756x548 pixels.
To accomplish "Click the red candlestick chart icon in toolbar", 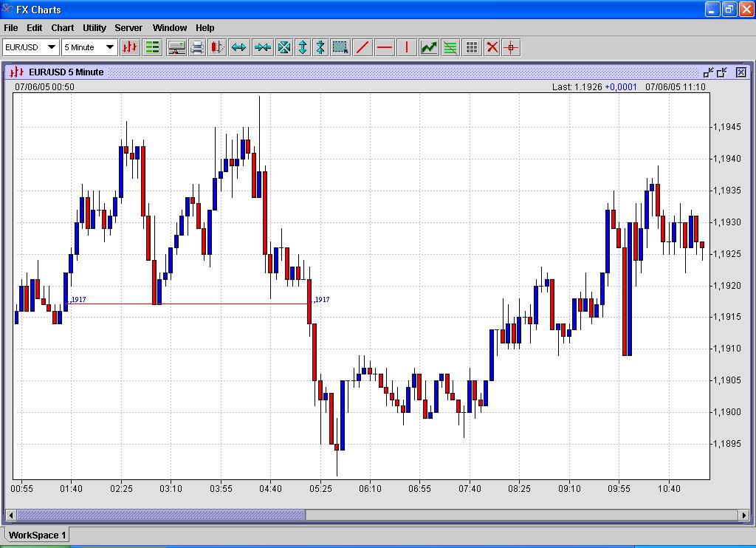I will [x=130, y=47].
